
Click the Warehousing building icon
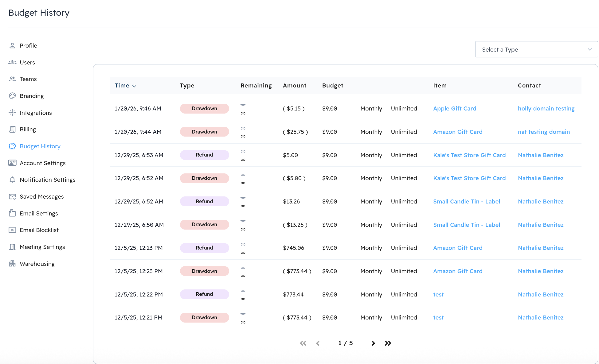12,264
